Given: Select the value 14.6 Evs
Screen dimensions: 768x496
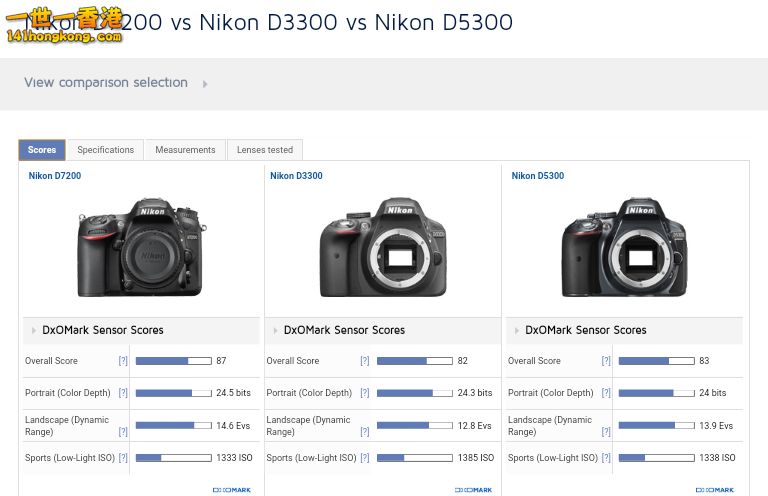Looking at the screenshot, I should pyautogui.click(x=233, y=425).
